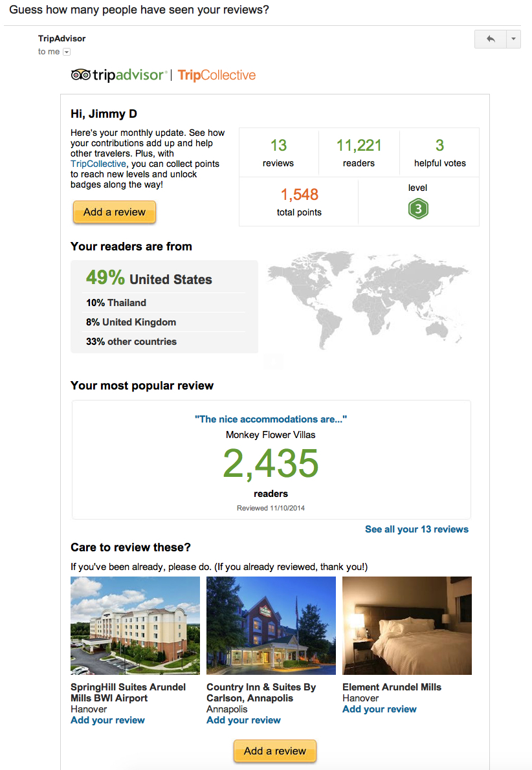Click the reply arrow icon
The width and height of the screenshot is (532, 770).
(490, 39)
